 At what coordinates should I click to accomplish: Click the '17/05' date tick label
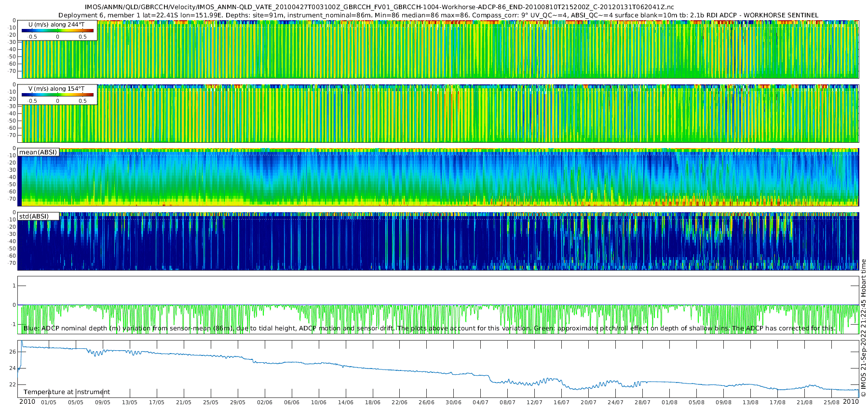point(157,402)
